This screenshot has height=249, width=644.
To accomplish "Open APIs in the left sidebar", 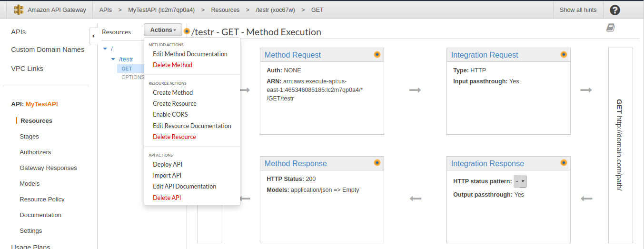I will (19, 32).
